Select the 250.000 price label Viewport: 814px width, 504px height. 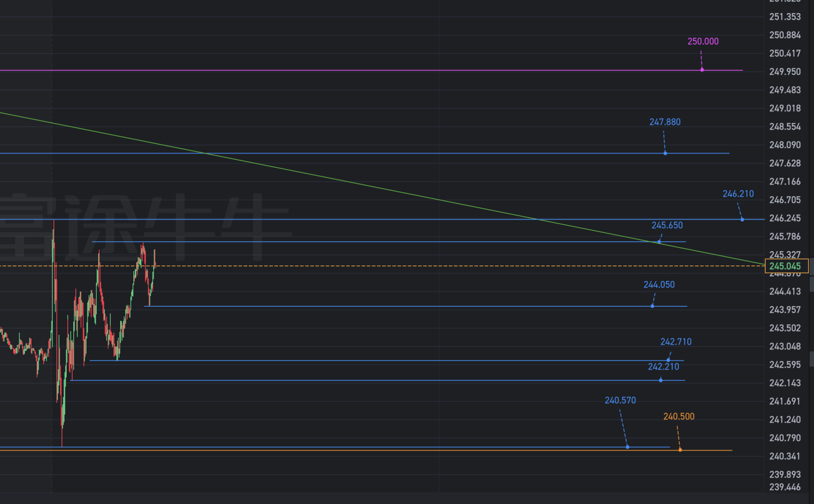click(x=703, y=41)
